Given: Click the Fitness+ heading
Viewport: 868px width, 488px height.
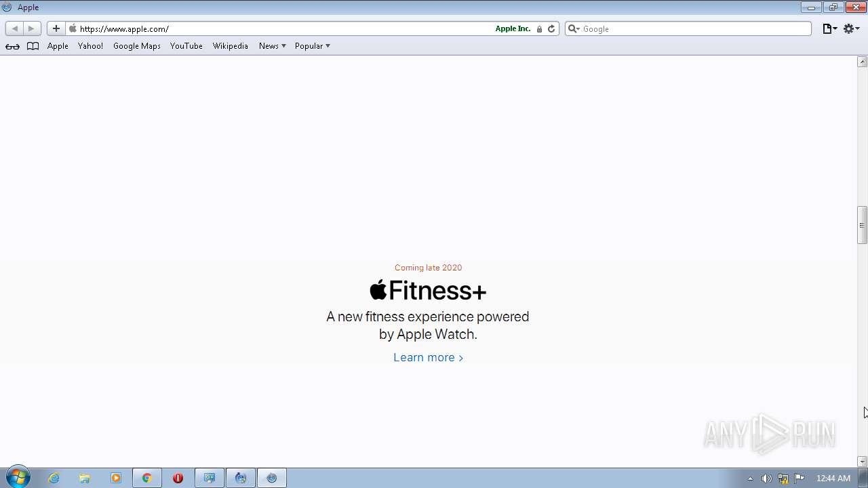Looking at the screenshot, I should (x=428, y=291).
